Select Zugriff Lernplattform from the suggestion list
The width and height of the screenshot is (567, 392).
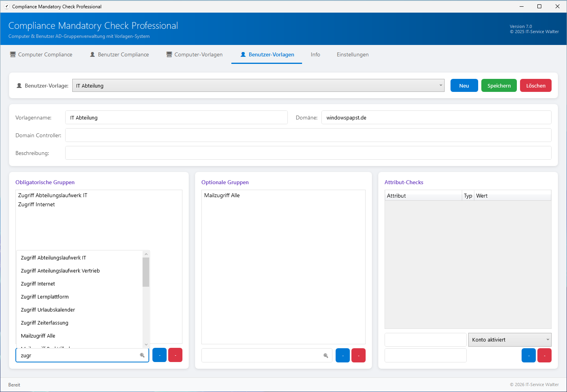pyautogui.click(x=45, y=297)
